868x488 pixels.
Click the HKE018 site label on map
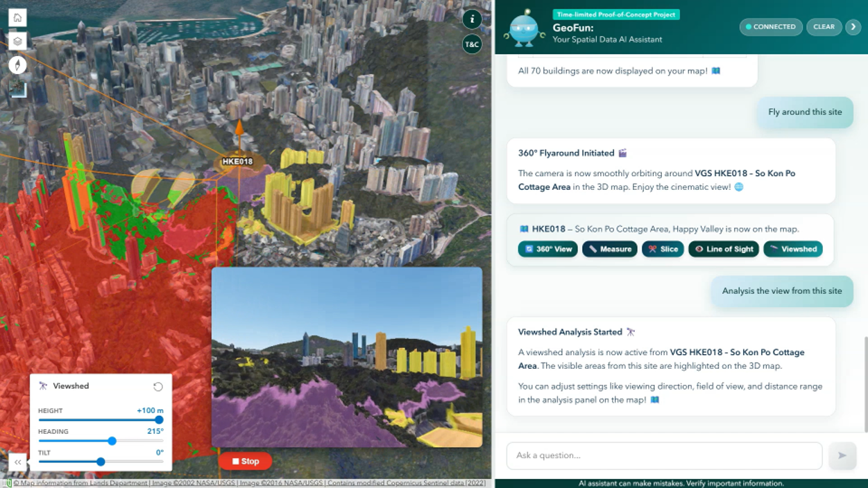tap(237, 162)
